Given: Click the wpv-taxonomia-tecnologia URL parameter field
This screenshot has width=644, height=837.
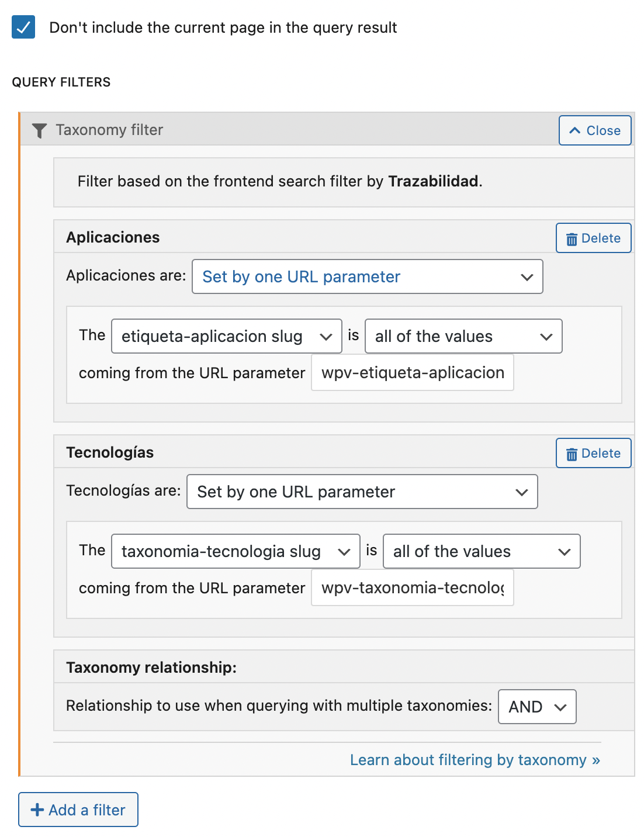Looking at the screenshot, I should (x=413, y=587).
